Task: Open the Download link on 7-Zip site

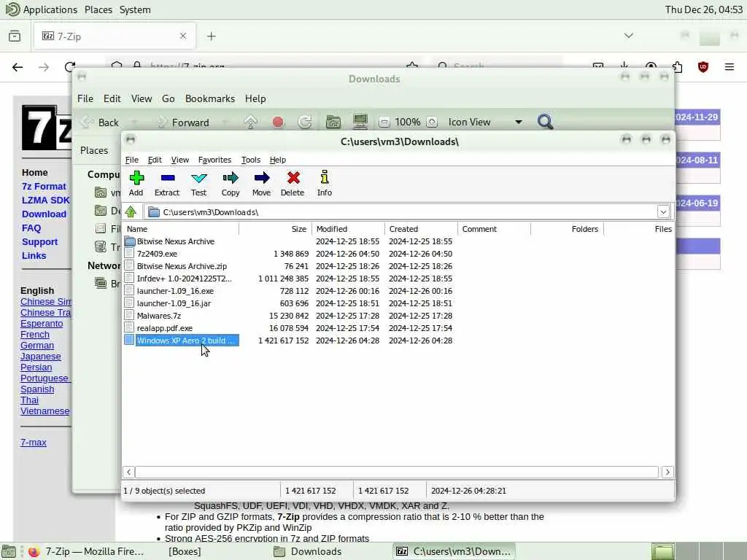Action: pyautogui.click(x=44, y=214)
